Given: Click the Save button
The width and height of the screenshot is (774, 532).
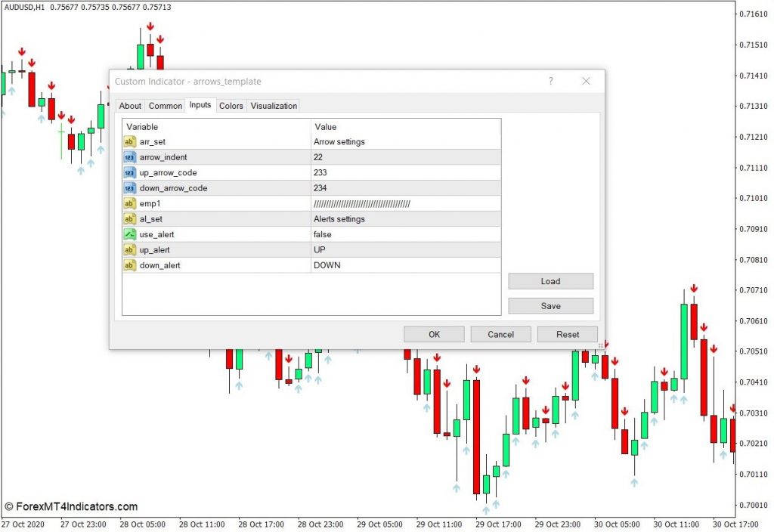Looking at the screenshot, I should (550, 306).
